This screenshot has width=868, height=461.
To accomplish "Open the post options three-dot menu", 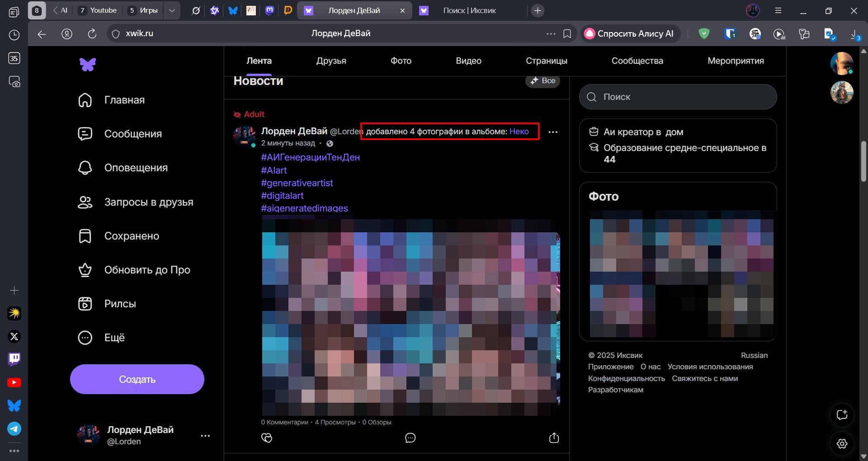I will (x=552, y=132).
